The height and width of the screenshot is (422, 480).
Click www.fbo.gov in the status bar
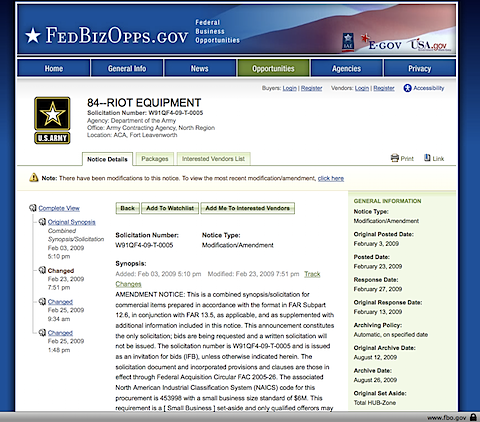pyautogui.click(x=446, y=418)
